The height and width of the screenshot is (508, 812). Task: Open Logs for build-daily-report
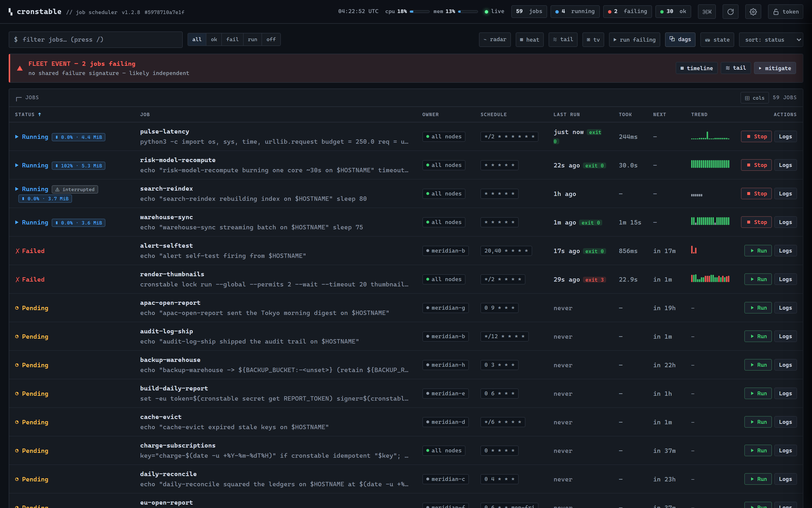[x=785, y=393]
